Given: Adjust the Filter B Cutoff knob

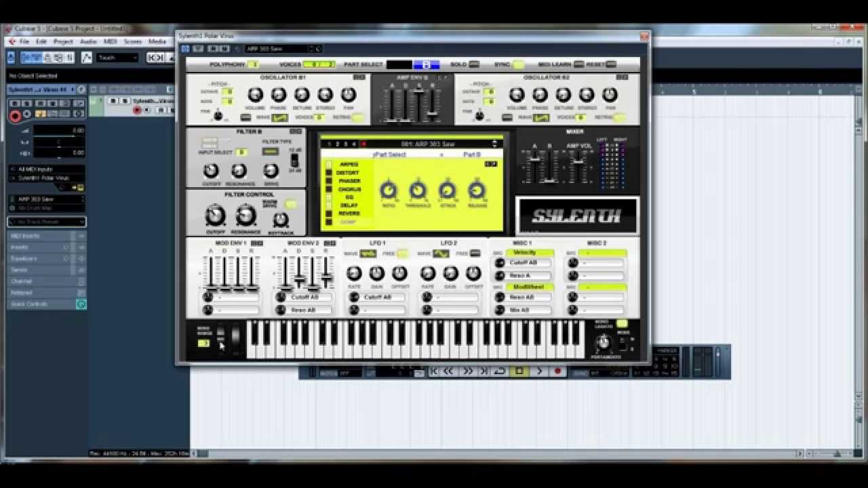Looking at the screenshot, I should [x=212, y=171].
